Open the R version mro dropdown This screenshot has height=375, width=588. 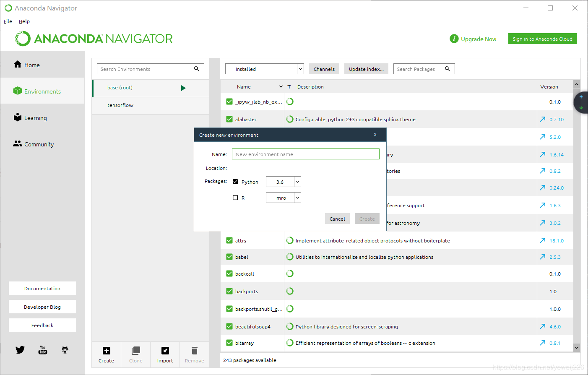pos(284,198)
